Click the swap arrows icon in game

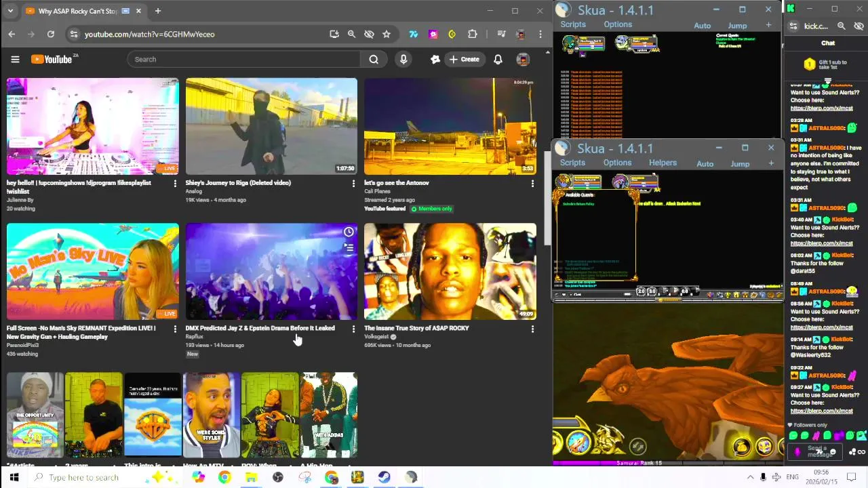(637, 446)
